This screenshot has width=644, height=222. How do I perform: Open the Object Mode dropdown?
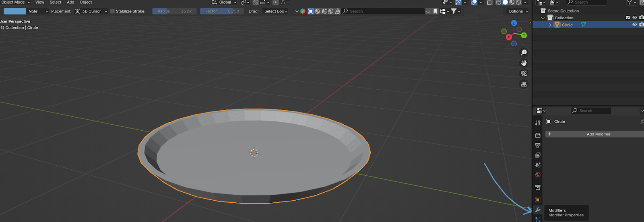tap(15, 2)
